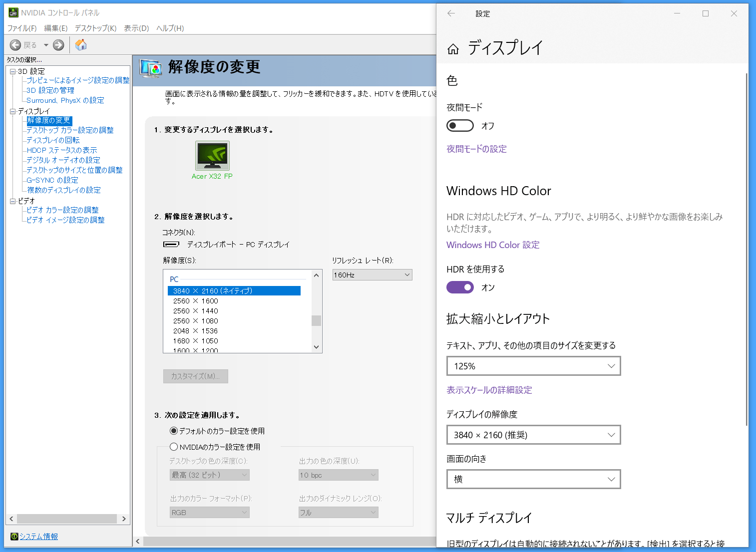The image size is (756, 552).
Task: Open the 編集(E) menu
Action: pyautogui.click(x=56, y=28)
